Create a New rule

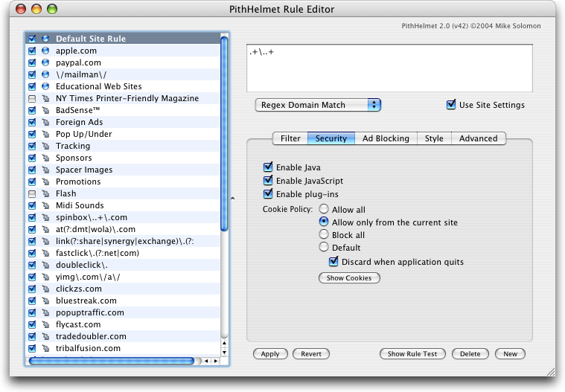(510, 354)
